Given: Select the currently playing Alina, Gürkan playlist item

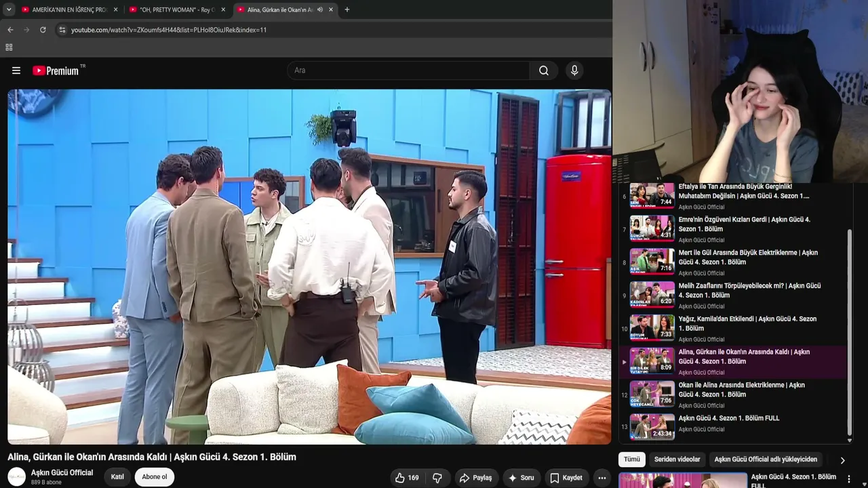Looking at the screenshot, I should click(x=732, y=361).
